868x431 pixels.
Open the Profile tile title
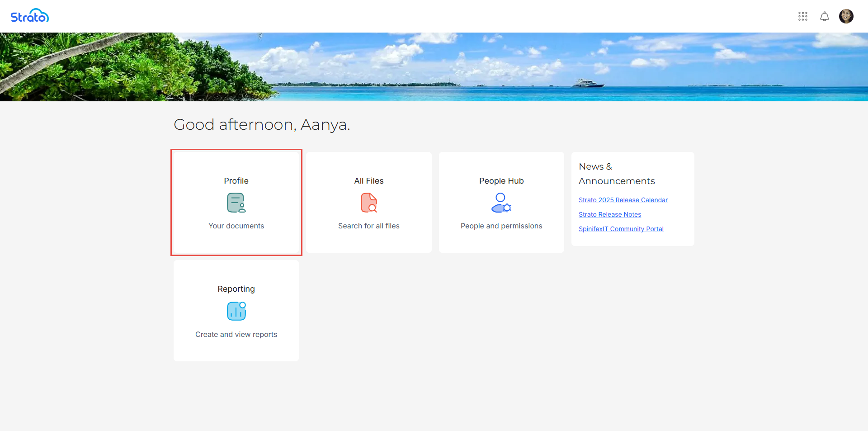coord(236,181)
